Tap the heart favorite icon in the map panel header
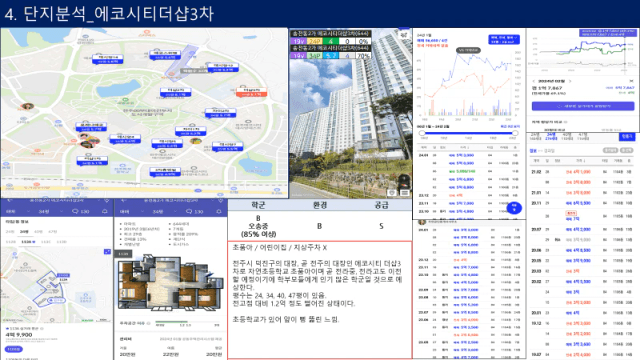This screenshot has width=640, height=360. 107,201
